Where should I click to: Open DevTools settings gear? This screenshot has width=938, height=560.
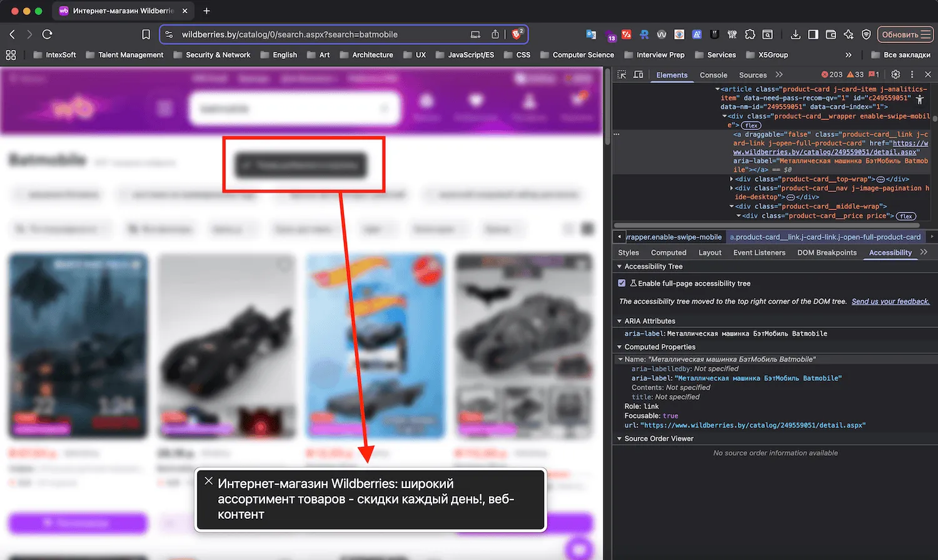[x=895, y=74]
